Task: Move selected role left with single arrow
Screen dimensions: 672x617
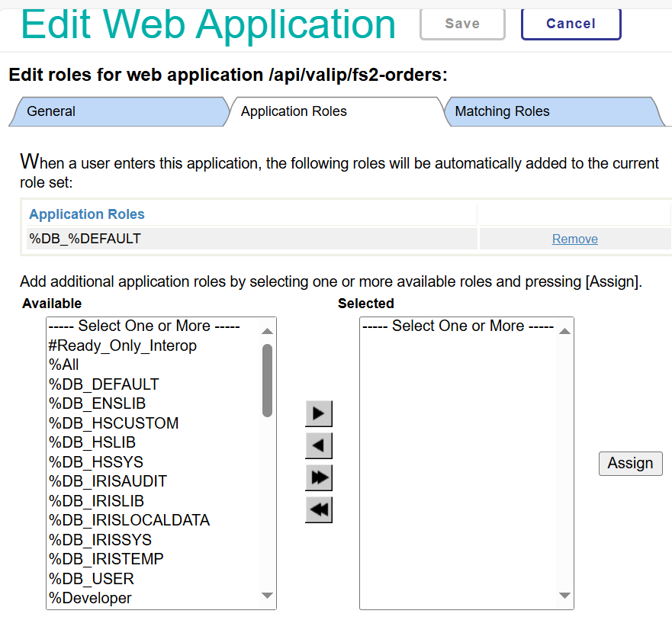Action: 318,445
